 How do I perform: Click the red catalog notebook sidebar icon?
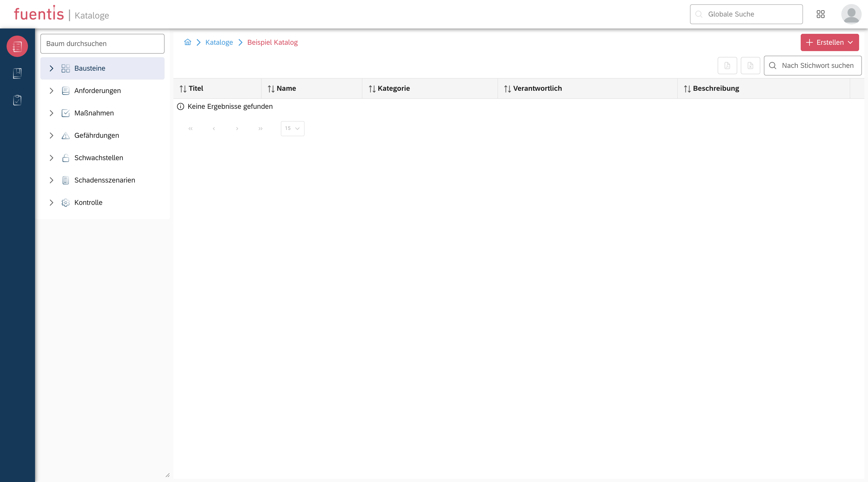click(x=17, y=46)
